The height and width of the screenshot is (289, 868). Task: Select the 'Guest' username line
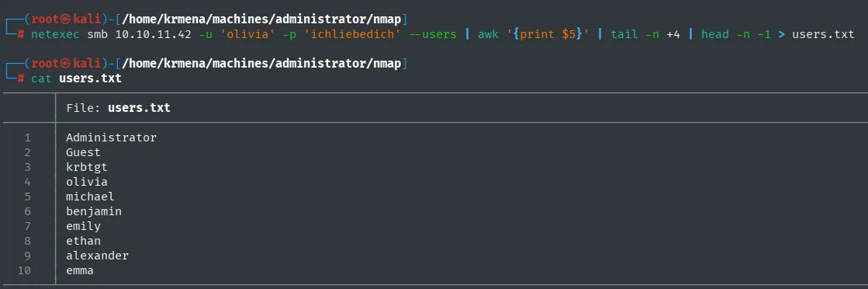[83, 152]
